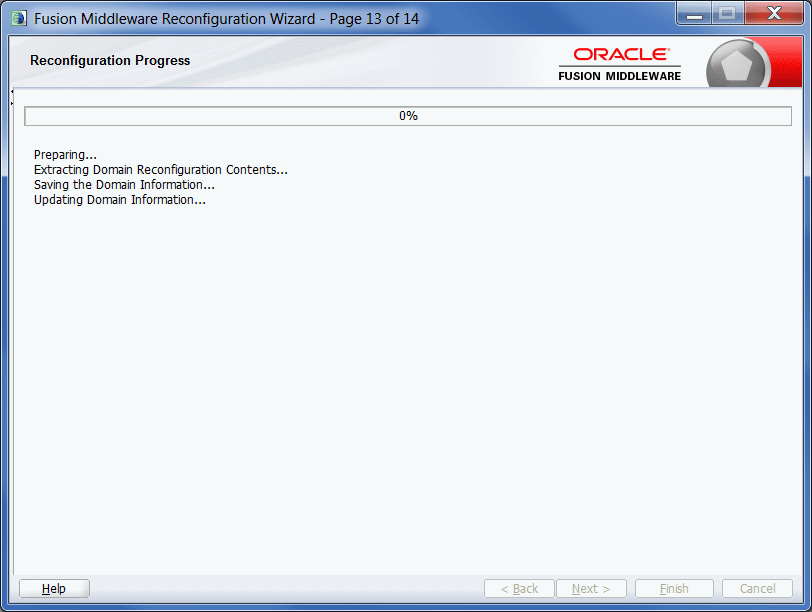Click the grey pentagon emblem icon

pos(736,65)
